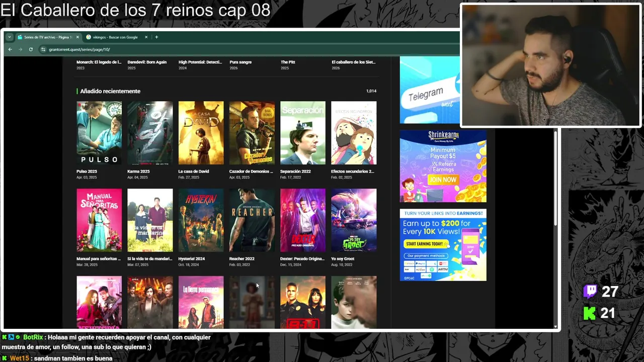Open 'El caballero de los Siet...' link
The width and height of the screenshot is (644, 362).
[x=354, y=62]
